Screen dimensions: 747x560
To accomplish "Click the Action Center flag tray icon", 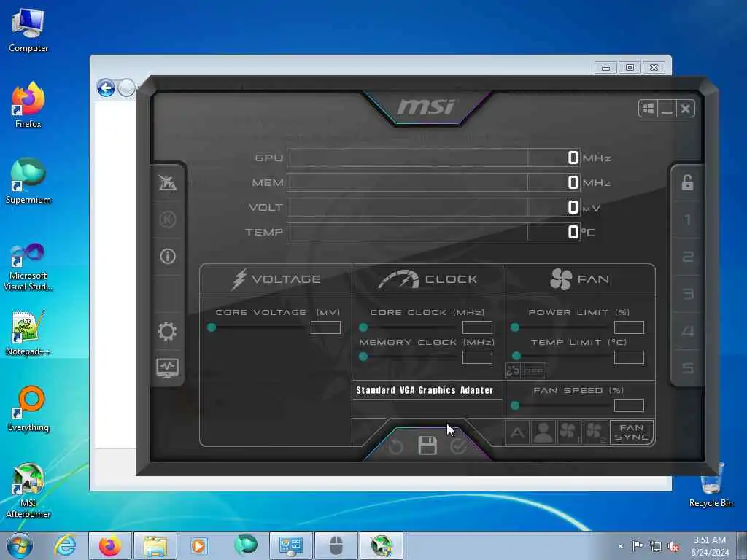I will pyautogui.click(x=638, y=546).
